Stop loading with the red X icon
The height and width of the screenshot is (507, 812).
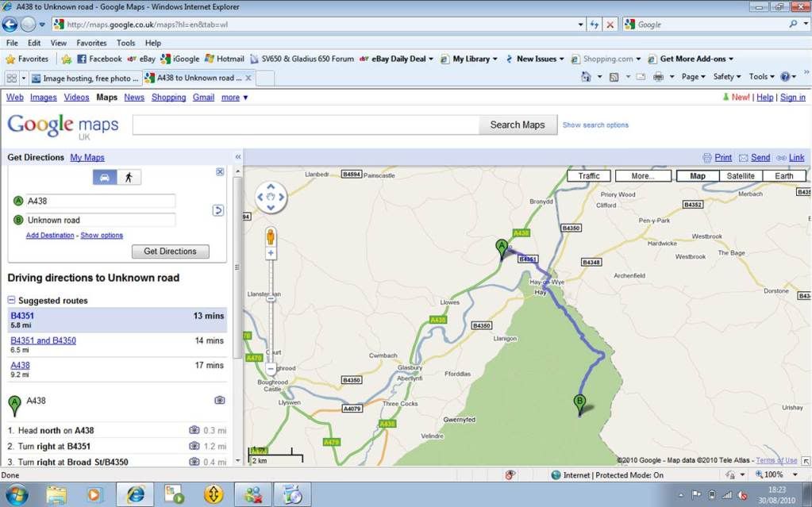click(x=610, y=25)
